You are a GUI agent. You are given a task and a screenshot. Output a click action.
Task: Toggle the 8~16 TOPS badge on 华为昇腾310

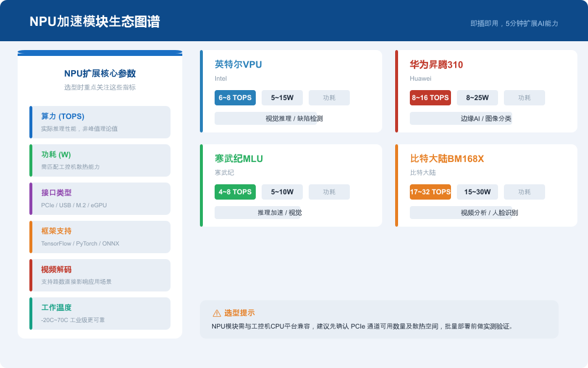(430, 98)
